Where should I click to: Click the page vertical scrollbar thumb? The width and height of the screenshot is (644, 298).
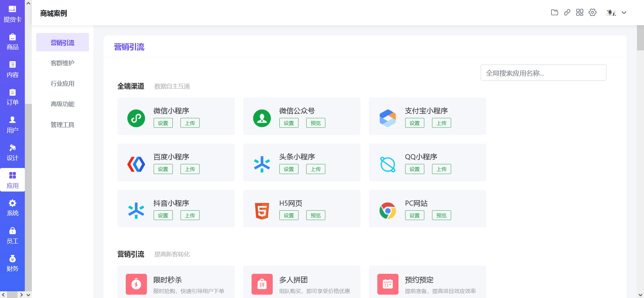pyautogui.click(x=640, y=38)
